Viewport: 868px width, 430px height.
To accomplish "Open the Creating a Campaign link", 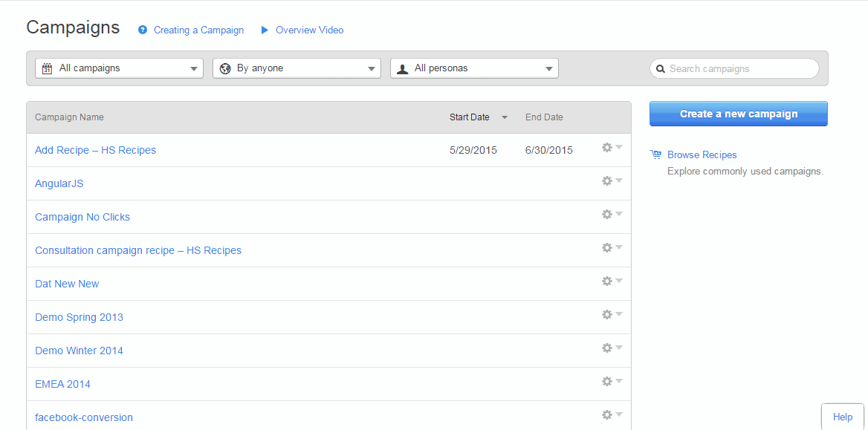I will click(198, 30).
